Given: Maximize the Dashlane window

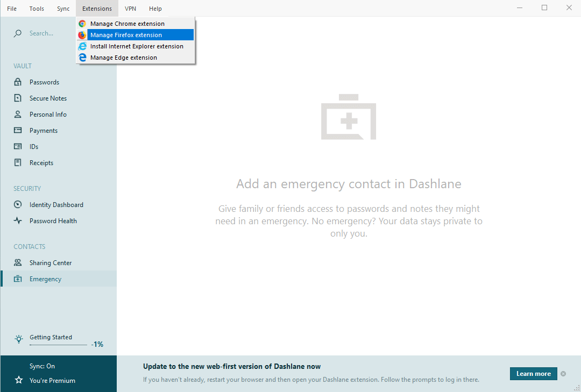Looking at the screenshot, I should [x=544, y=8].
